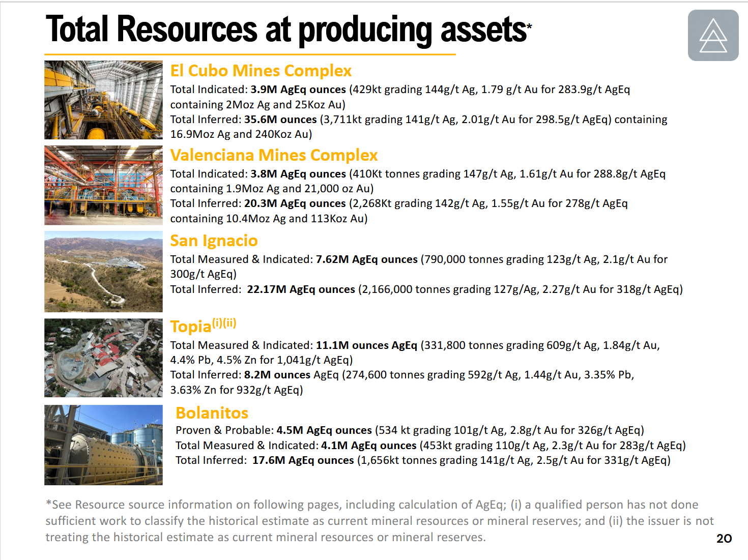Viewport: 748px width, 560px height.
Task: Click "3.8M AgEq ounces" in Valenciana
Action: tap(298, 174)
